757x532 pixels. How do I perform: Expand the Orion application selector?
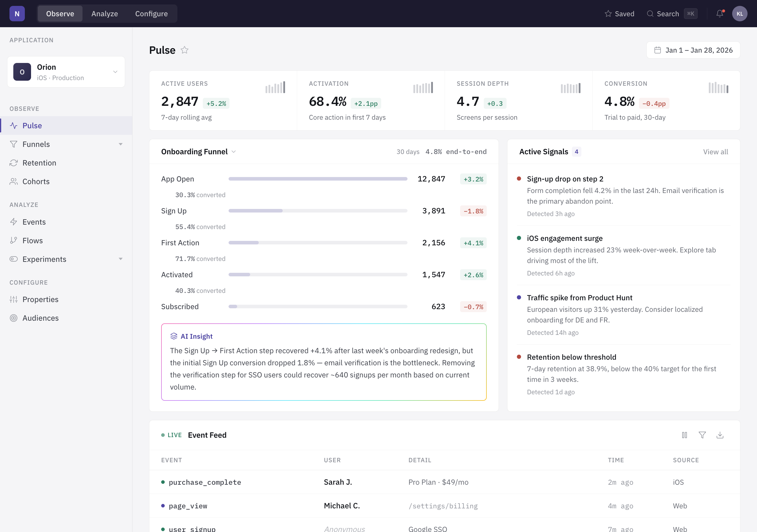pyautogui.click(x=66, y=72)
